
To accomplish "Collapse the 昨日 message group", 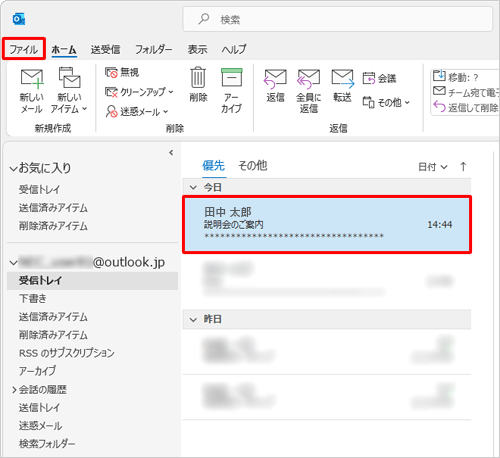I will point(193,320).
